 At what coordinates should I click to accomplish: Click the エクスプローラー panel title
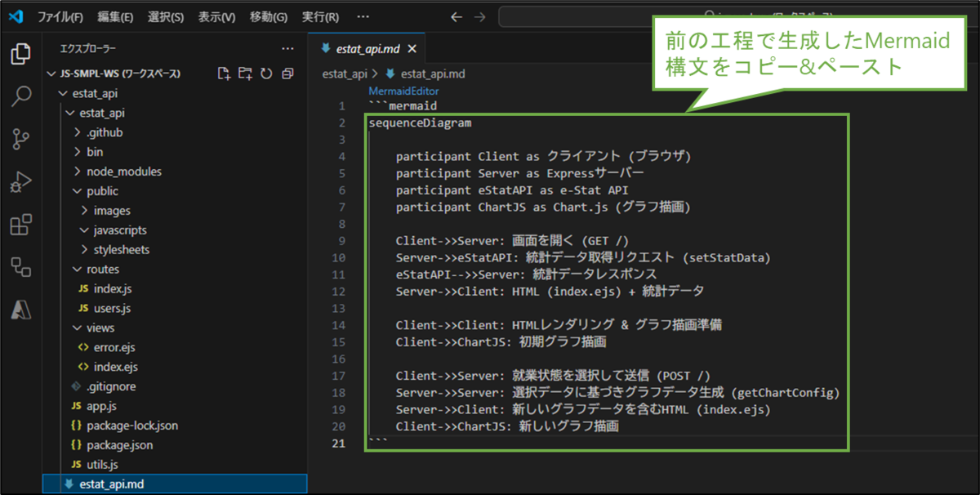pos(88,49)
